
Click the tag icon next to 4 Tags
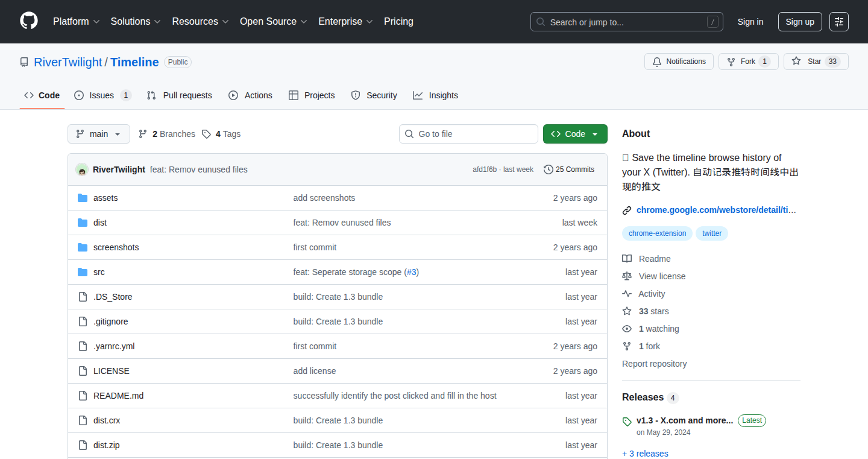[x=206, y=134]
